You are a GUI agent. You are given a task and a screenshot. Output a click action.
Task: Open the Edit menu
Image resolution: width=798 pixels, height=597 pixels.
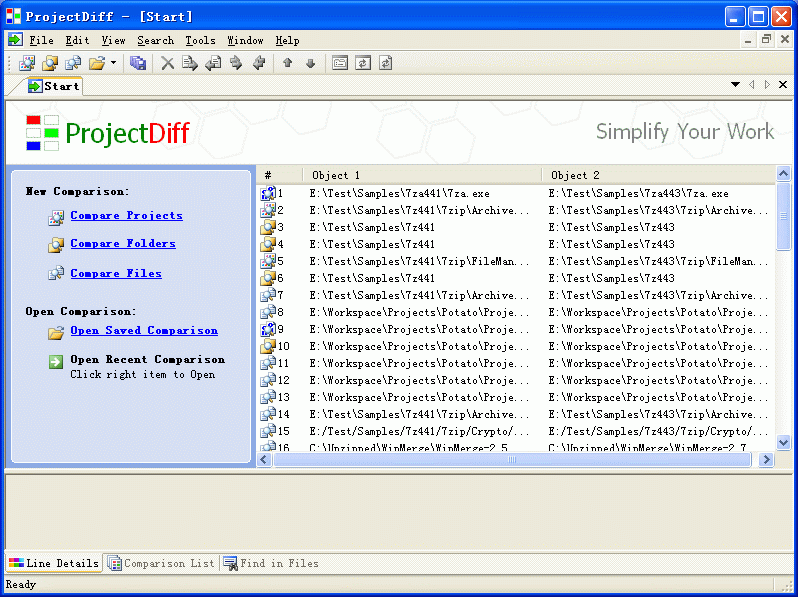click(x=77, y=40)
